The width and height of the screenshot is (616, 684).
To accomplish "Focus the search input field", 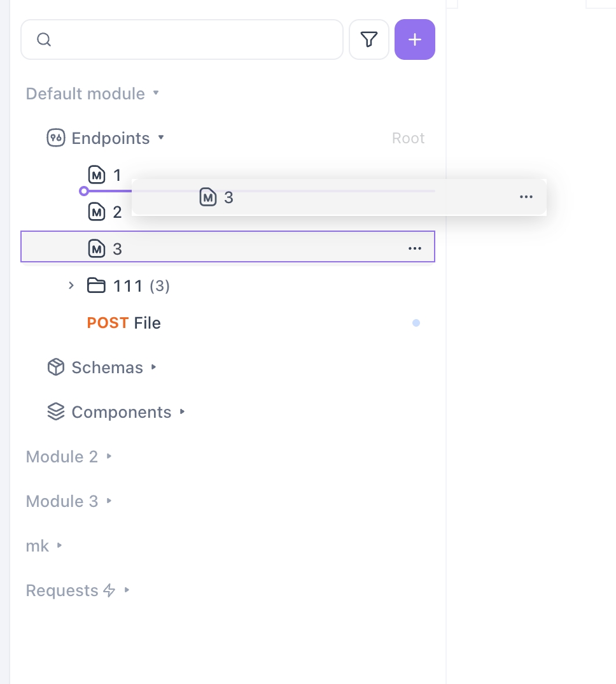I will tap(191, 39).
